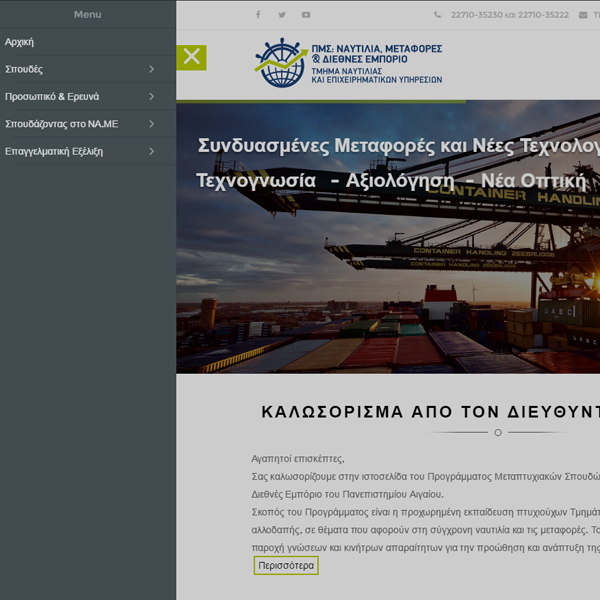
Task: Expand the Σπουδές submenu arrow
Action: click(151, 70)
